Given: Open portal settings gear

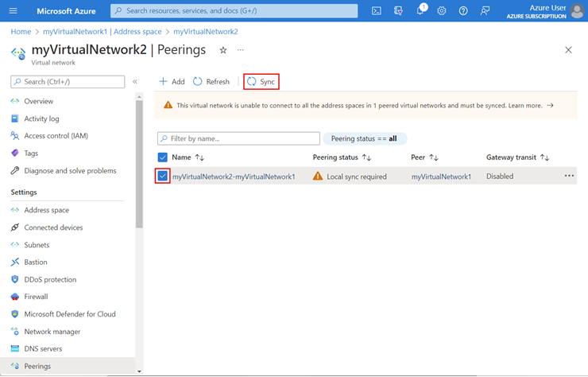Looking at the screenshot, I should (441, 11).
